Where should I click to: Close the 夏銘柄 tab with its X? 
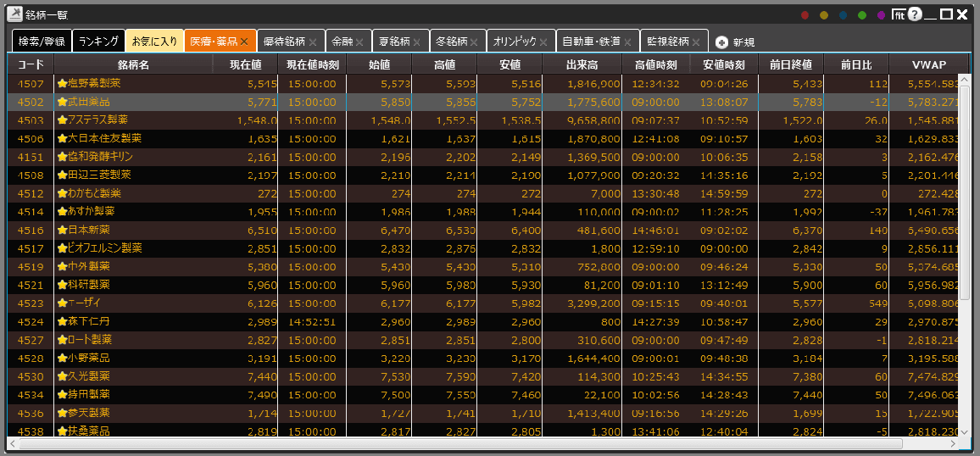coord(417,42)
